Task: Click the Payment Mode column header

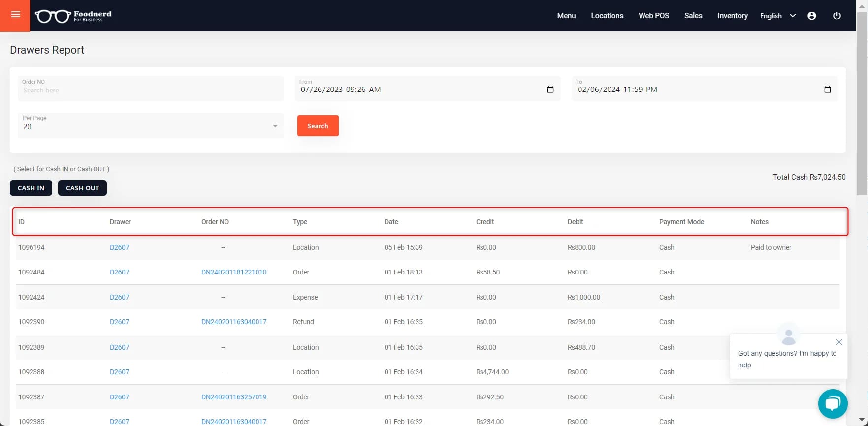Action: pyautogui.click(x=681, y=222)
